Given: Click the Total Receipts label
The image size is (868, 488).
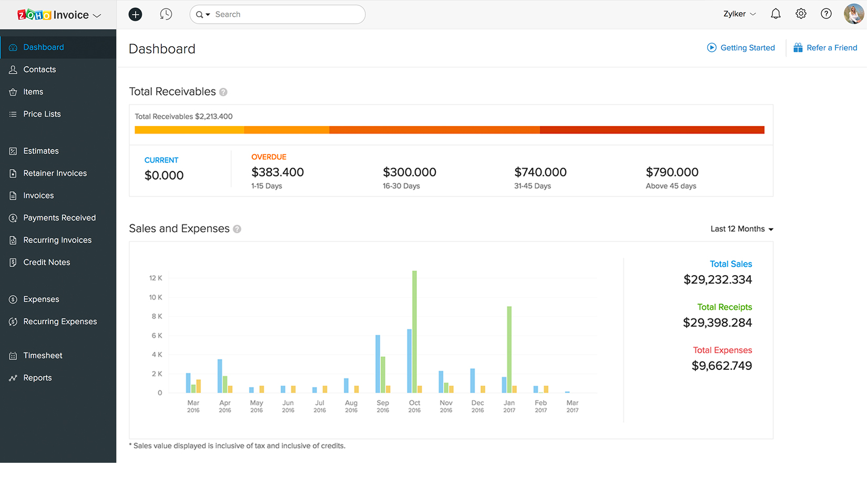Looking at the screenshot, I should (x=724, y=307).
